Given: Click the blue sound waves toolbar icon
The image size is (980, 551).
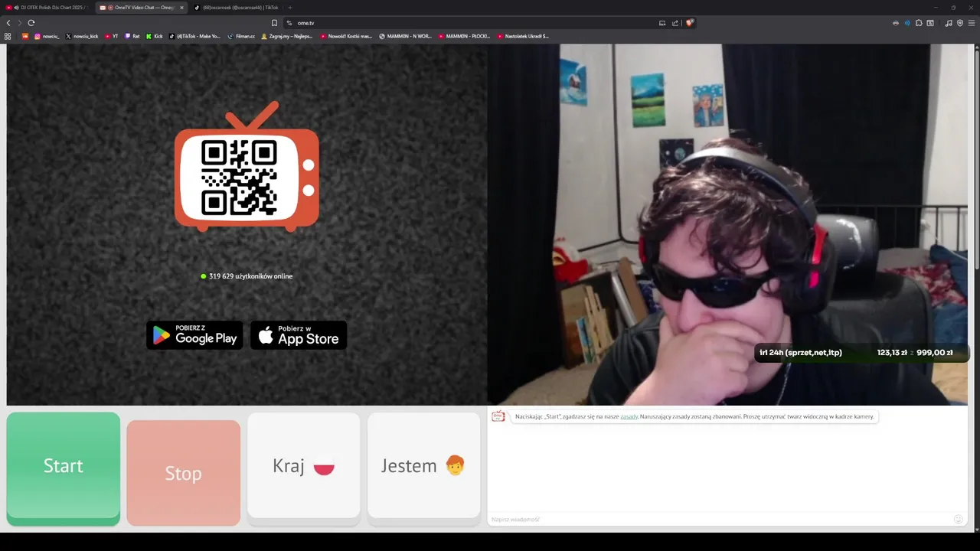Looking at the screenshot, I should pos(907,23).
